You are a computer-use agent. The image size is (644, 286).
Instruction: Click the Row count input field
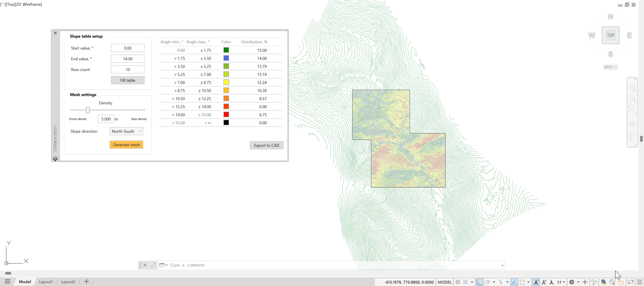[128, 69]
